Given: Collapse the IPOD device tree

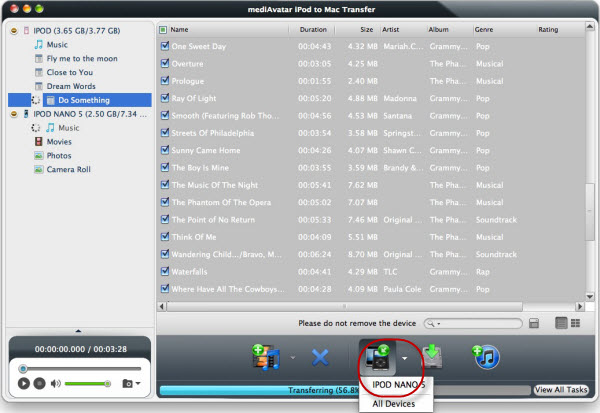Looking at the screenshot, I should pos(14,31).
